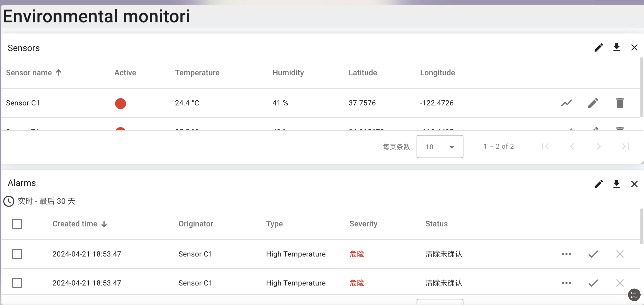Sort sensors by Longitude column
644x305 pixels.
[437, 73]
